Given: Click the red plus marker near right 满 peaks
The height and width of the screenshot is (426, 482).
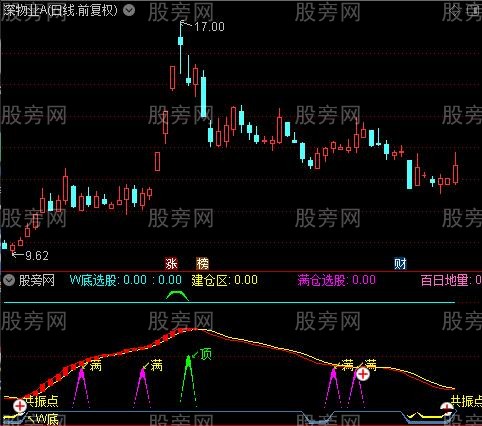Looking at the screenshot, I should (363, 374).
